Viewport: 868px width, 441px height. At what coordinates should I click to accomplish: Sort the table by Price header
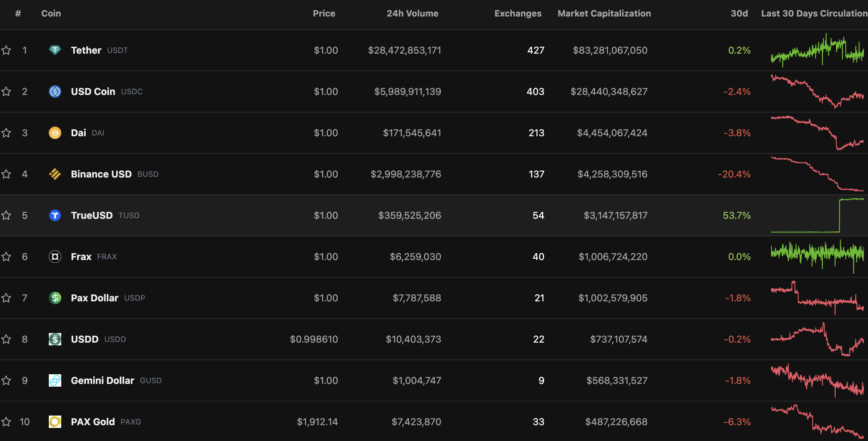324,13
